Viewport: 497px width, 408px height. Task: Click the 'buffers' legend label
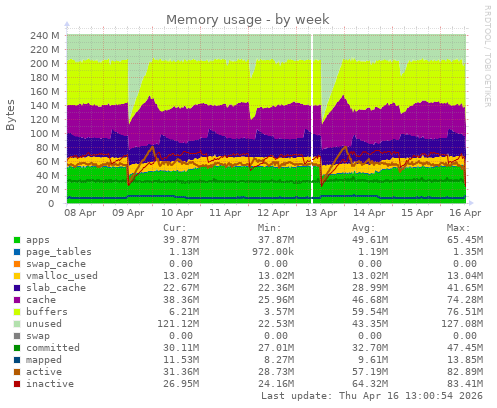click(47, 312)
